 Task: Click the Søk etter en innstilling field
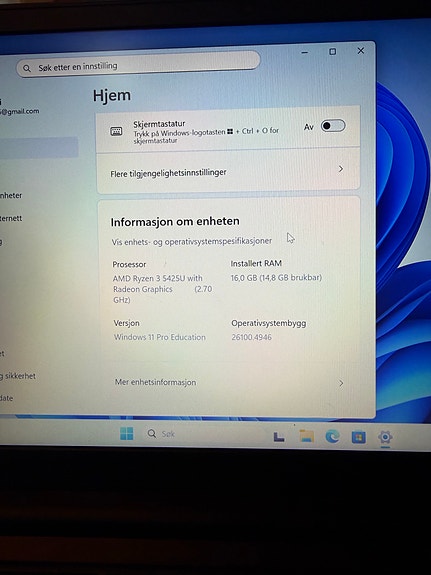click(x=138, y=64)
